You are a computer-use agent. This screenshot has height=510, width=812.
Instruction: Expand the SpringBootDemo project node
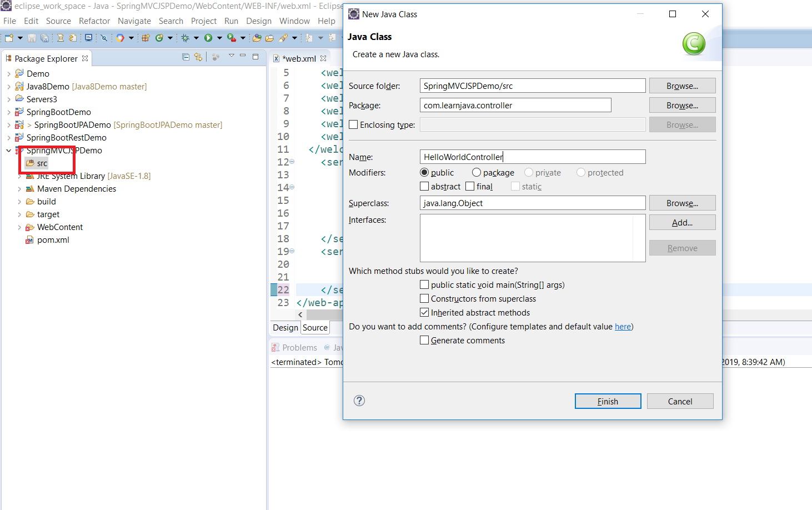tap(9, 112)
